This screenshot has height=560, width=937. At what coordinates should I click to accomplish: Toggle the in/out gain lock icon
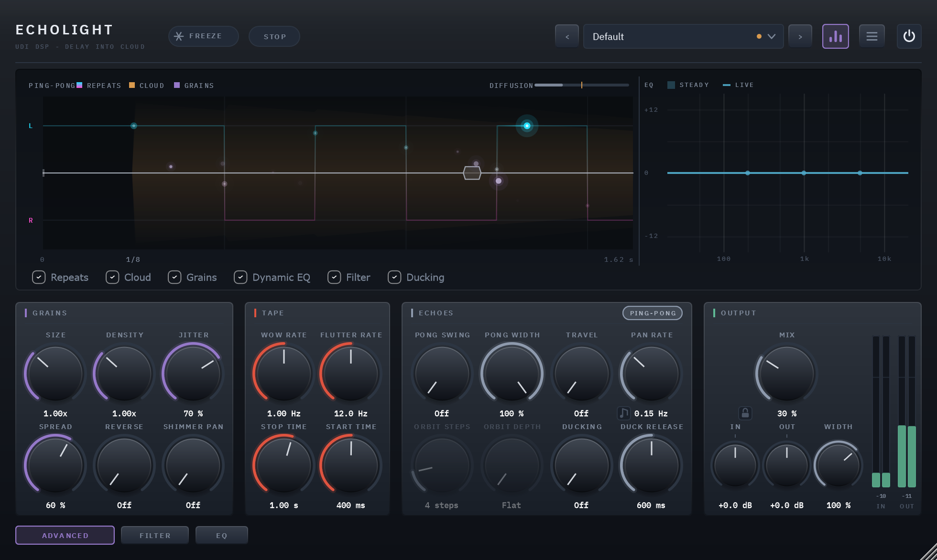coord(745,413)
